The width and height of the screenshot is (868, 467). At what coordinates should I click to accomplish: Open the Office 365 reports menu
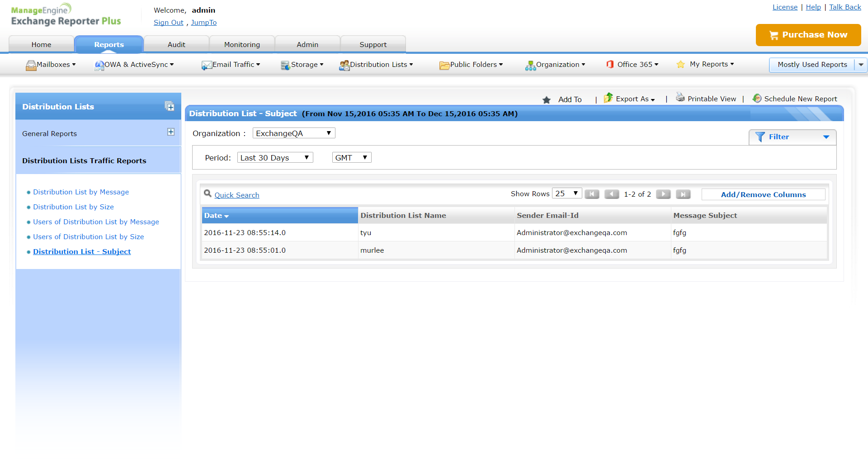point(638,65)
